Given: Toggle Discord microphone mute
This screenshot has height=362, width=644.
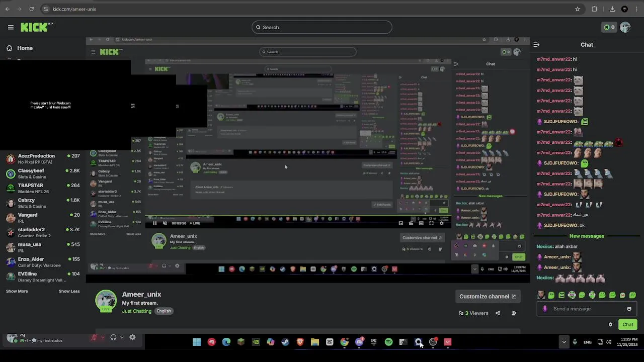Looking at the screenshot, I should point(94,338).
